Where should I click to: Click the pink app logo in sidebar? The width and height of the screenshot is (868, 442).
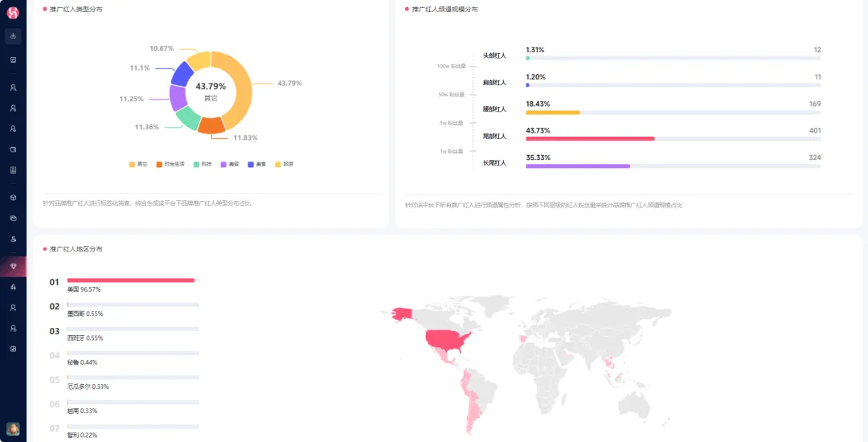click(13, 13)
